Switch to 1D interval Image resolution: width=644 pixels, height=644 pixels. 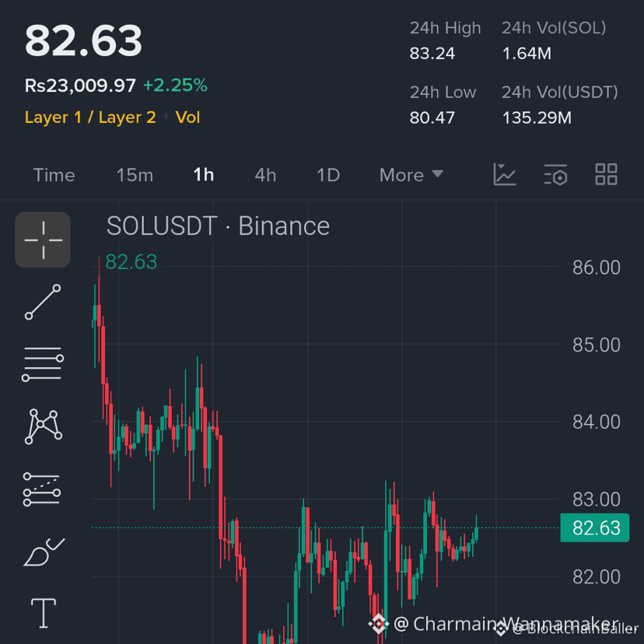point(328,175)
